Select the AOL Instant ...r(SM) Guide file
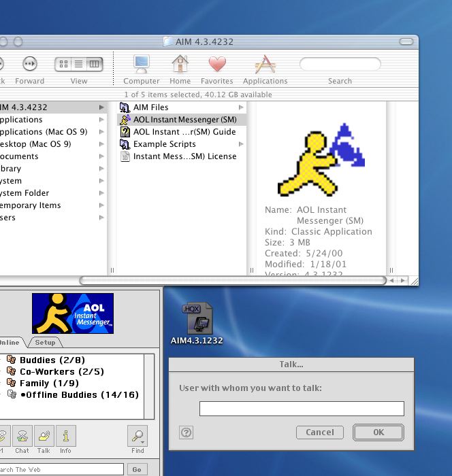Screen dimensions: 452x476 [182, 132]
